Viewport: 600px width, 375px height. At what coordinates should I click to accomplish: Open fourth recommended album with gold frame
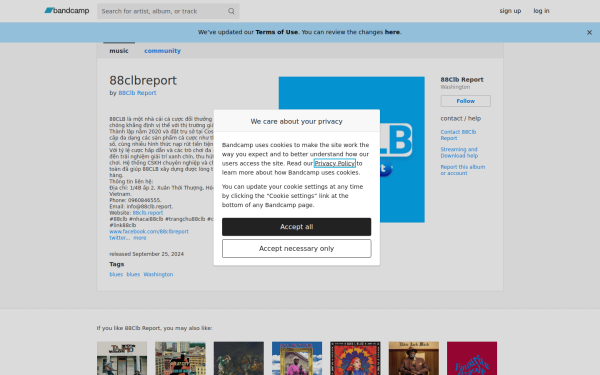[297, 358]
